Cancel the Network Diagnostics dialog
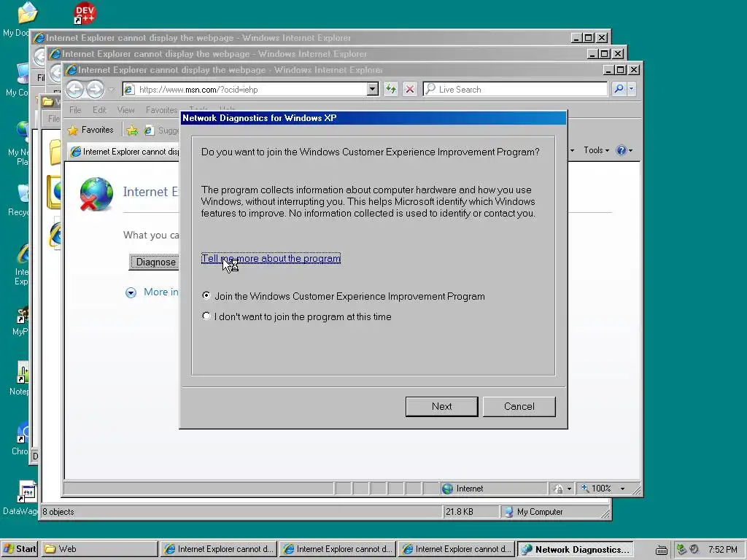 (x=519, y=407)
